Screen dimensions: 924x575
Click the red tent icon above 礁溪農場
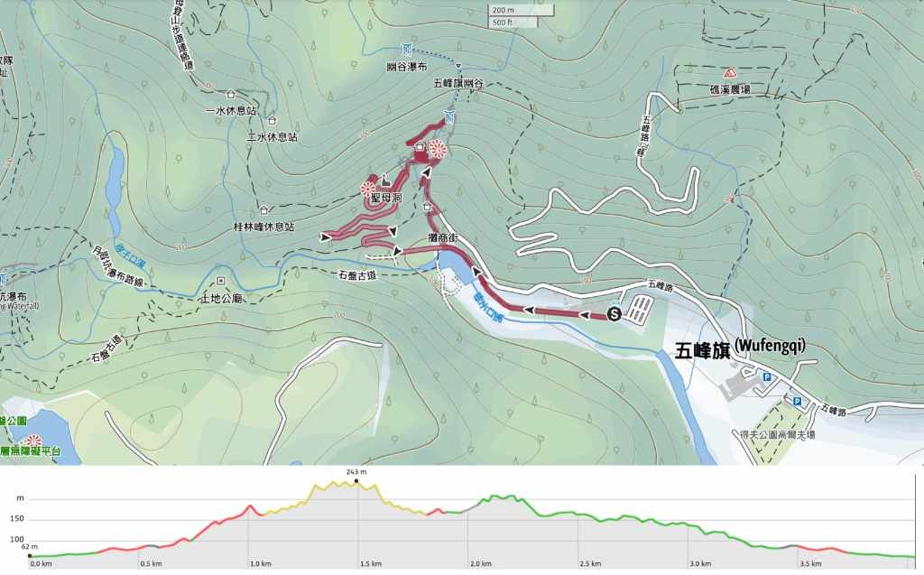tap(730, 73)
